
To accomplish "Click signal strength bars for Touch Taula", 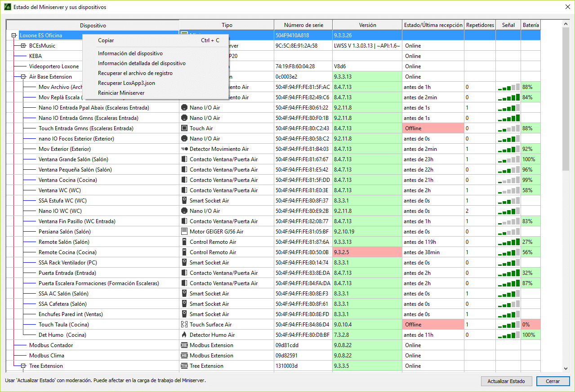I will click(508, 325).
